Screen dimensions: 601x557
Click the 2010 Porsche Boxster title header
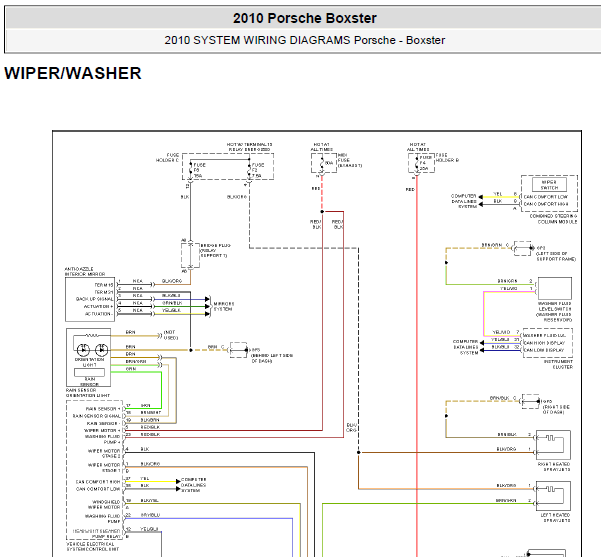(305, 18)
